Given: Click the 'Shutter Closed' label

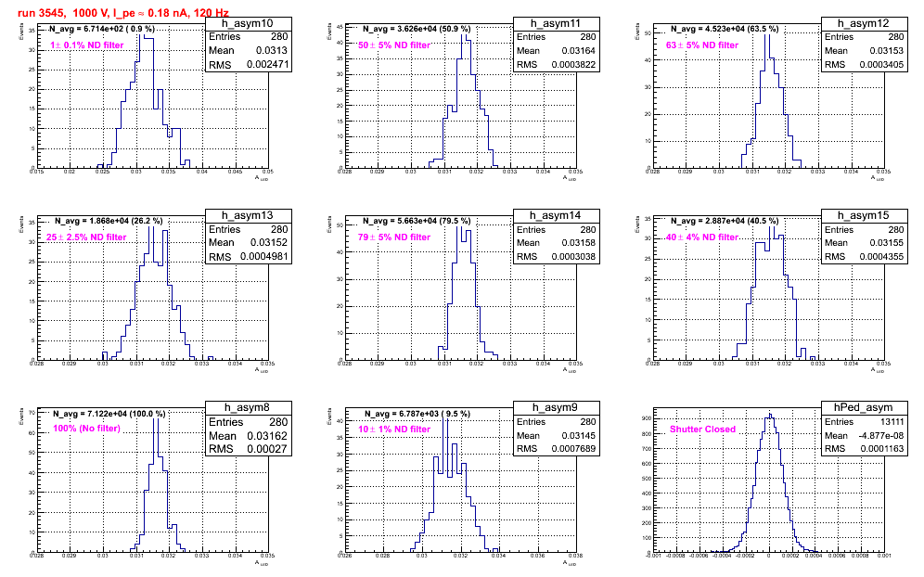Looking at the screenshot, I should click(x=702, y=430).
